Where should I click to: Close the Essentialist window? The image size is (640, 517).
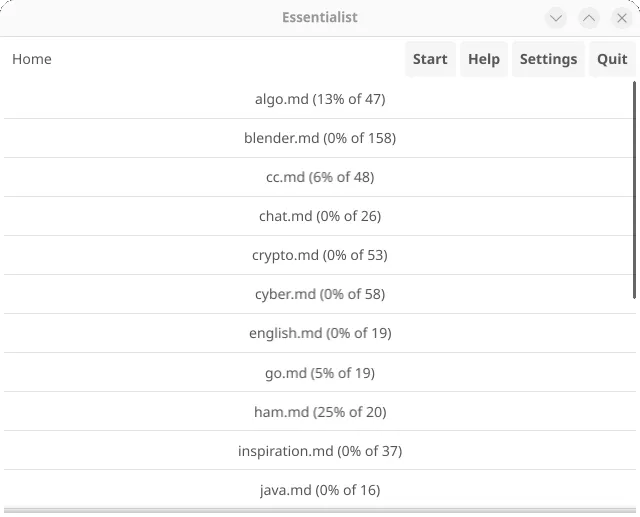[622, 18]
